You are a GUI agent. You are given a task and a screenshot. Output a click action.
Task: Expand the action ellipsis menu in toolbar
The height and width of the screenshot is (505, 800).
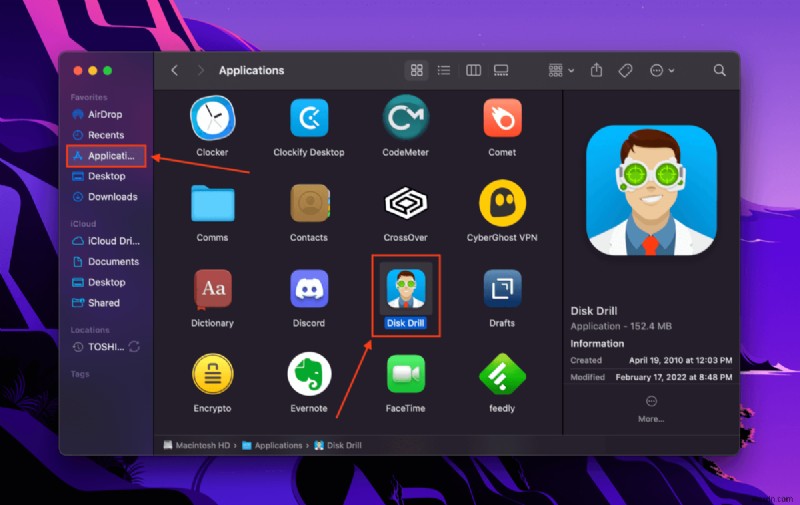(x=661, y=70)
